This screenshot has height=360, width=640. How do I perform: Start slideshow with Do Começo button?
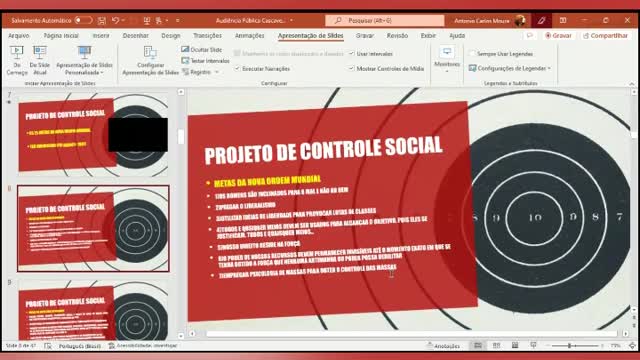coord(17,60)
